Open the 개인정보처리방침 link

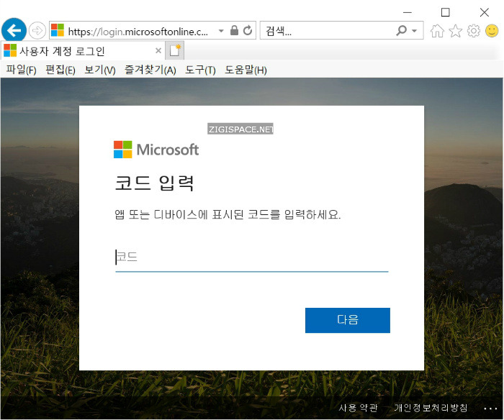431,408
